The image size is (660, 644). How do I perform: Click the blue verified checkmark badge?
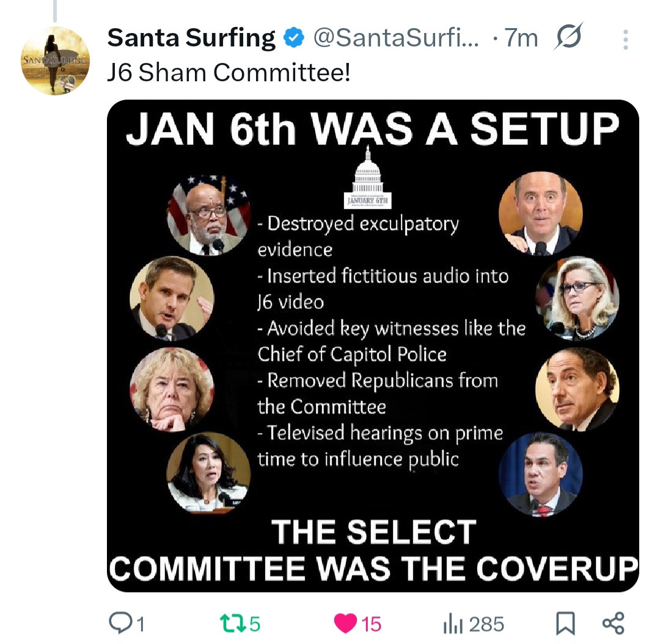coord(295,38)
